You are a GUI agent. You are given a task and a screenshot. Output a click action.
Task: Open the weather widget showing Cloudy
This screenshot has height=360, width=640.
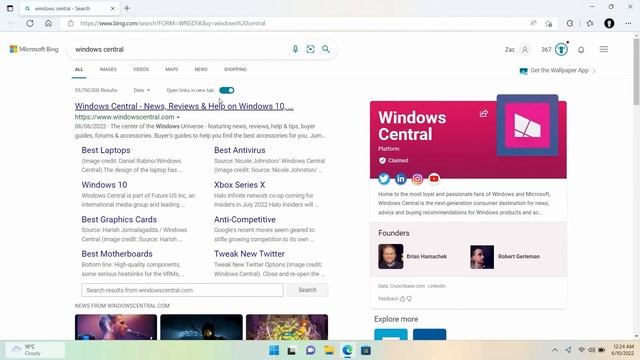[x=35, y=350]
